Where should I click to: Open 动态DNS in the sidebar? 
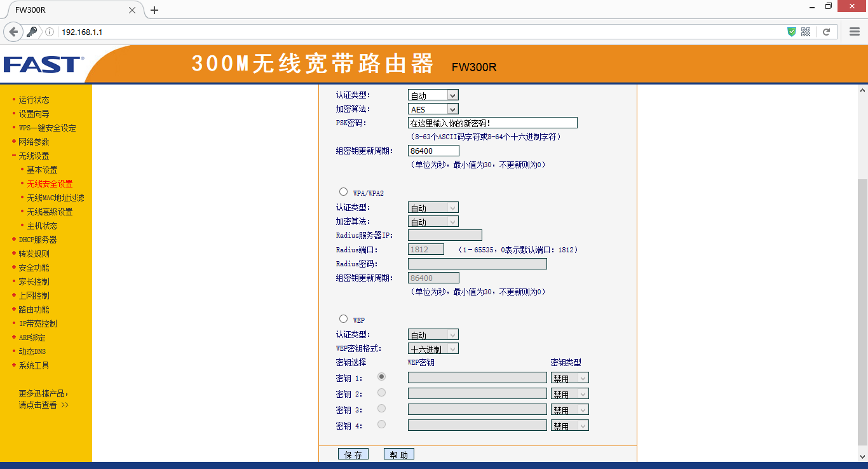[x=32, y=351]
